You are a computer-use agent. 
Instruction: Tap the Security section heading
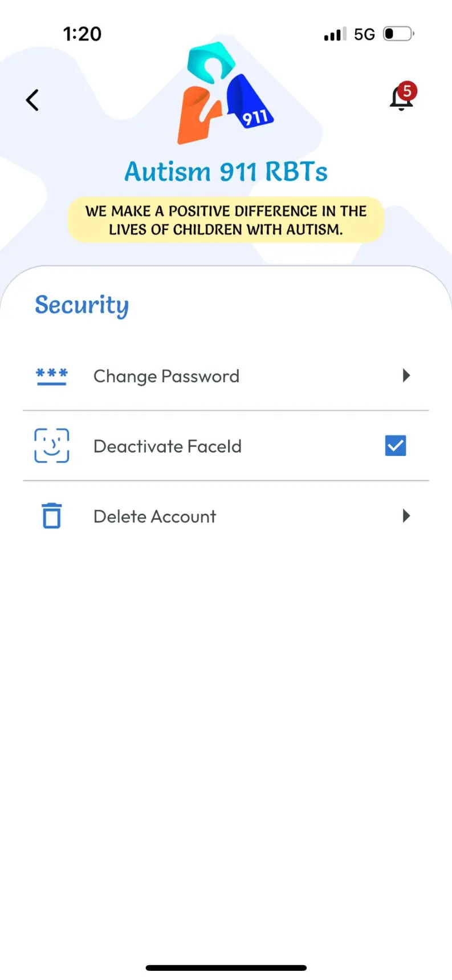[82, 305]
